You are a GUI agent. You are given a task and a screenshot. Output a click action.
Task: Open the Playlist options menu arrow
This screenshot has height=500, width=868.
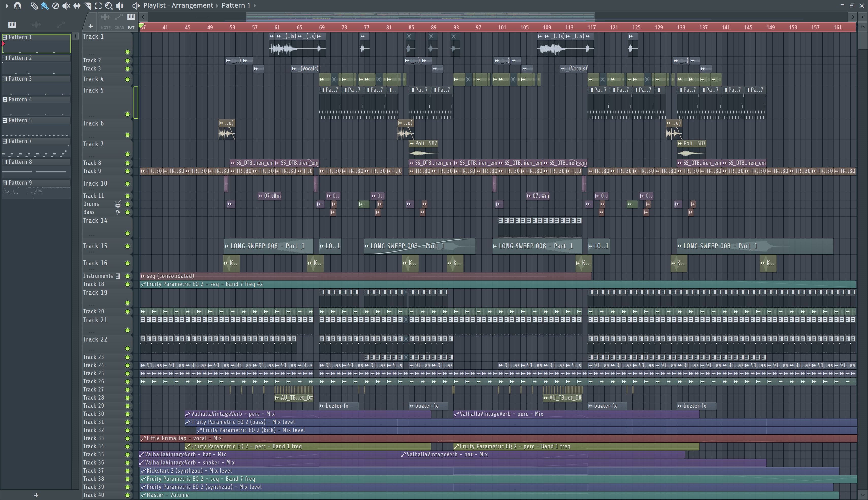(7, 6)
